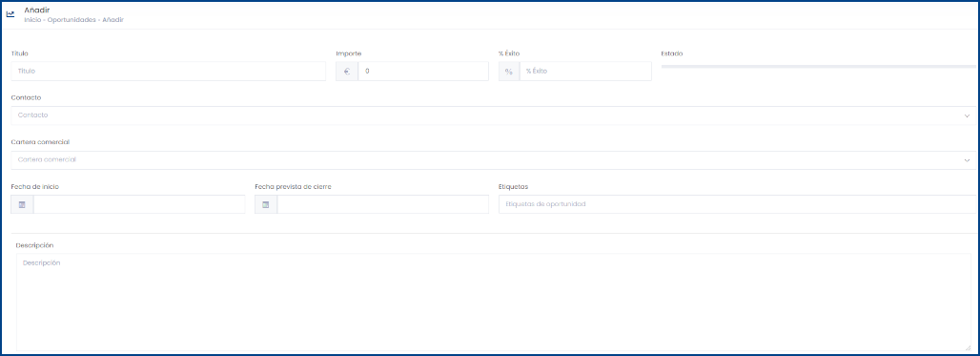
Task: Click the % Éxito field label
Action: [x=509, y=53]
